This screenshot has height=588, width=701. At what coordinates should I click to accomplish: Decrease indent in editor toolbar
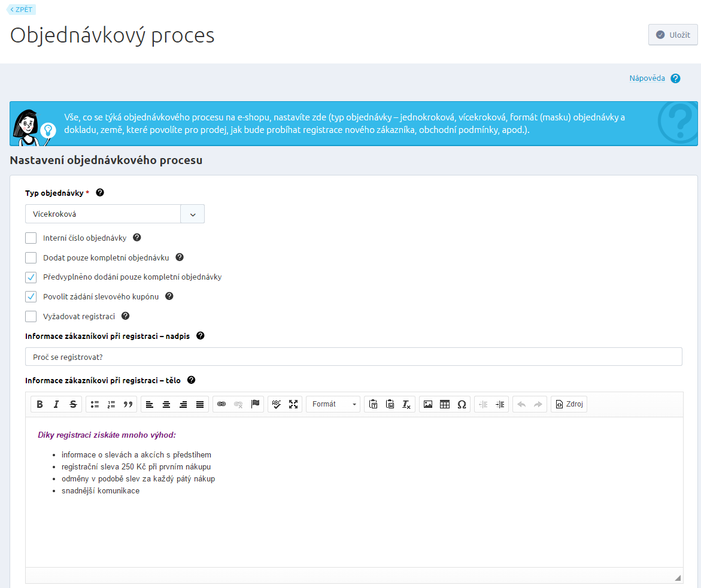pos(483,404)
